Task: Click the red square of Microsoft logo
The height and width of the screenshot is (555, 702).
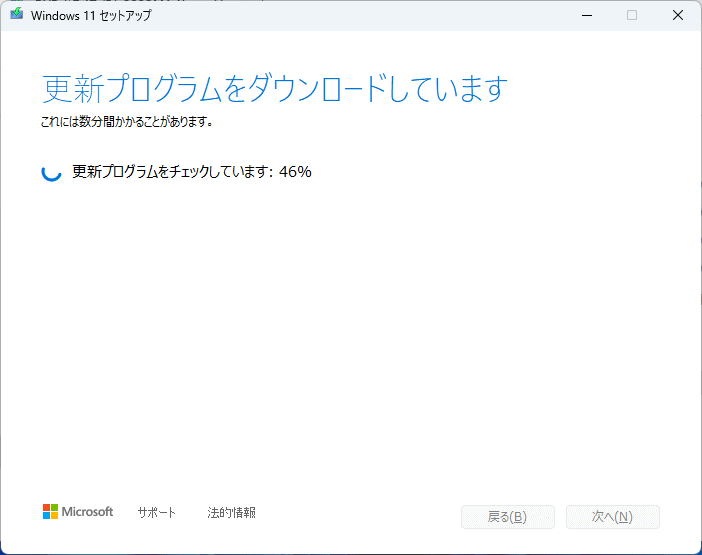Action: tap(46, 508)
